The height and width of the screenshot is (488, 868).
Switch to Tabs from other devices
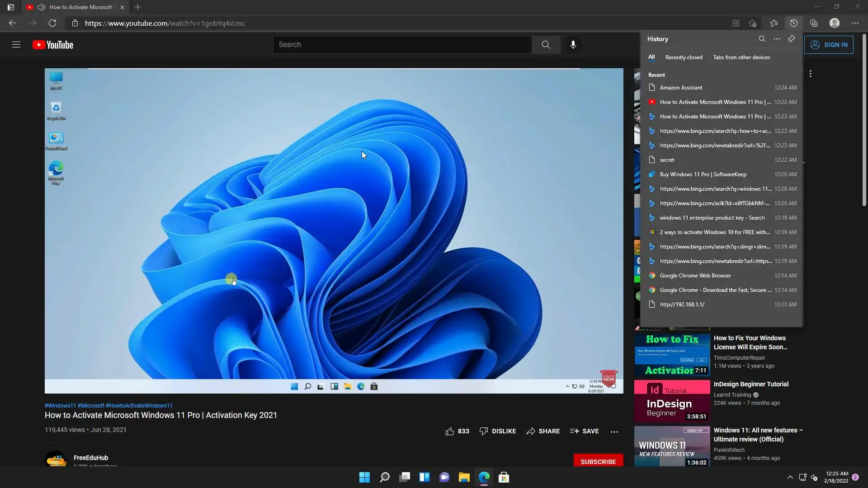[741, 57]
